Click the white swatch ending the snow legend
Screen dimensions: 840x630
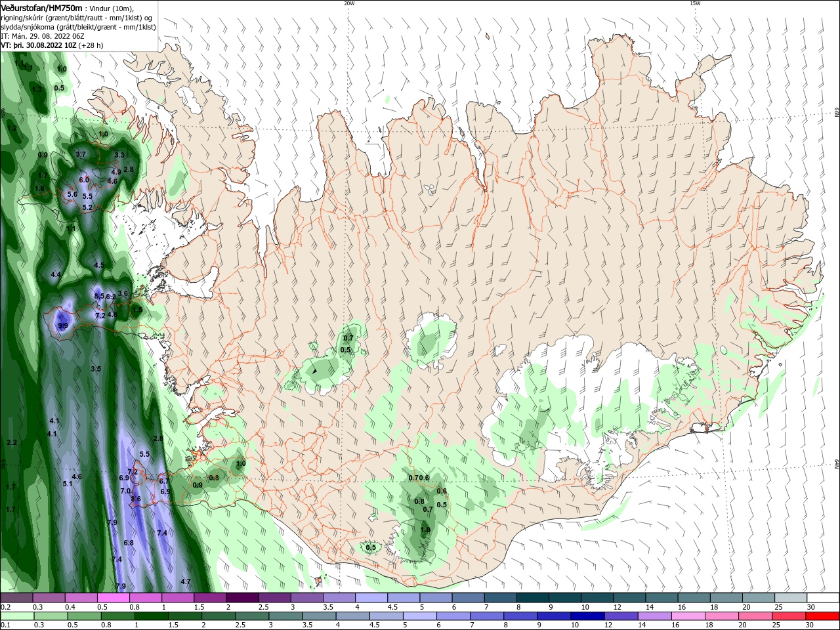point(824,598)
